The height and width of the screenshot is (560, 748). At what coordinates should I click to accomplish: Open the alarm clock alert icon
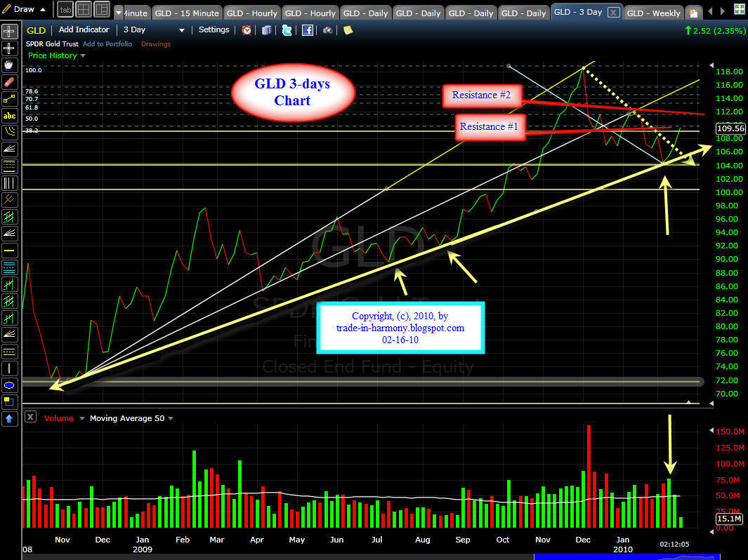247,30
